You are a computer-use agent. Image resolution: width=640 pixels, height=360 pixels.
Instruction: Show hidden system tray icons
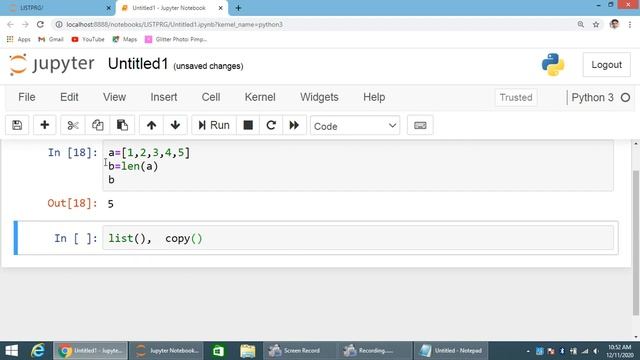(528, 351)
